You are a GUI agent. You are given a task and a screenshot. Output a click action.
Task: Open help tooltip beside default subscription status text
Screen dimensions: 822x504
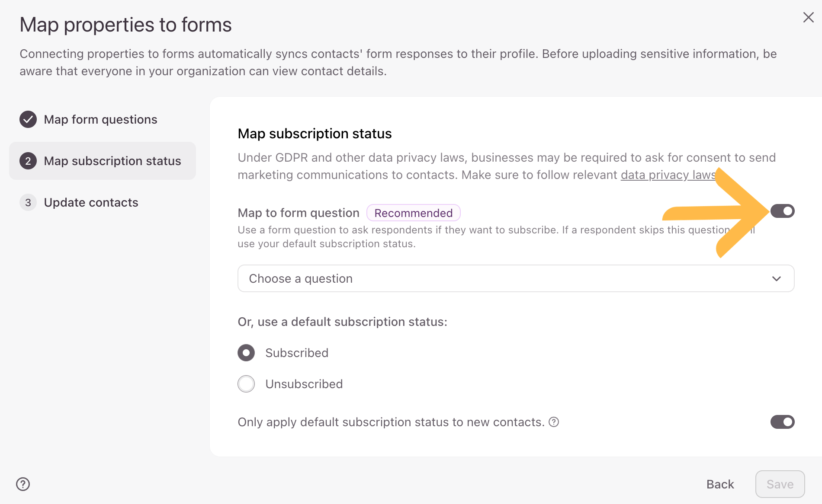[554, 422]
